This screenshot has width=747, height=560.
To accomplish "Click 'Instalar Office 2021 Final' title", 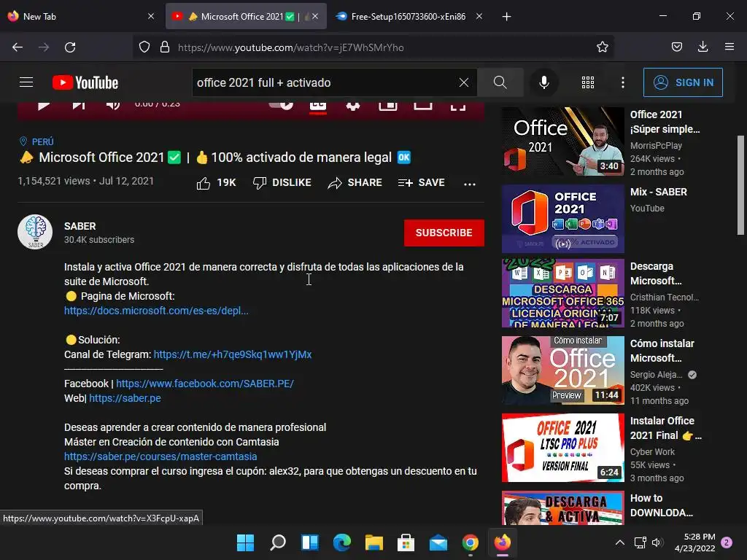I will tap(665, 428).
